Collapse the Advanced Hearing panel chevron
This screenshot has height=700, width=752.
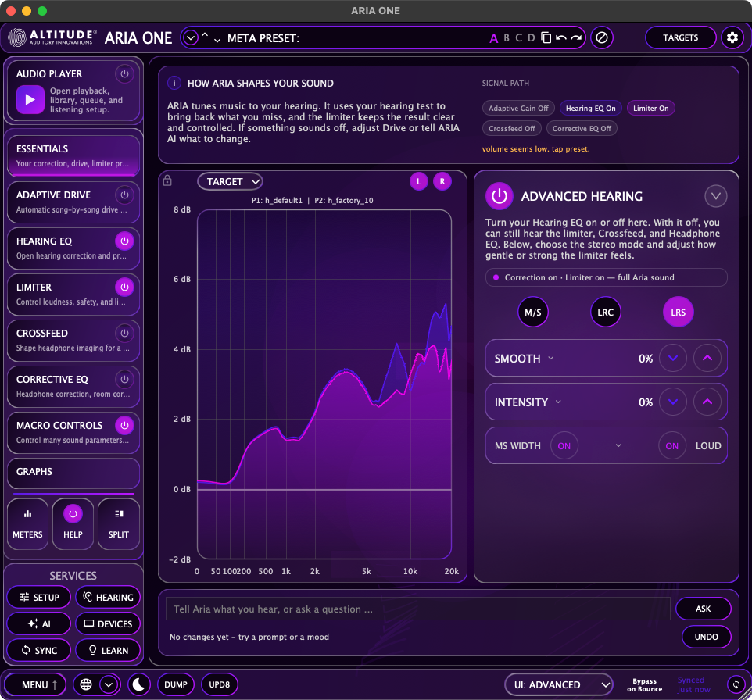pos(715,196)
